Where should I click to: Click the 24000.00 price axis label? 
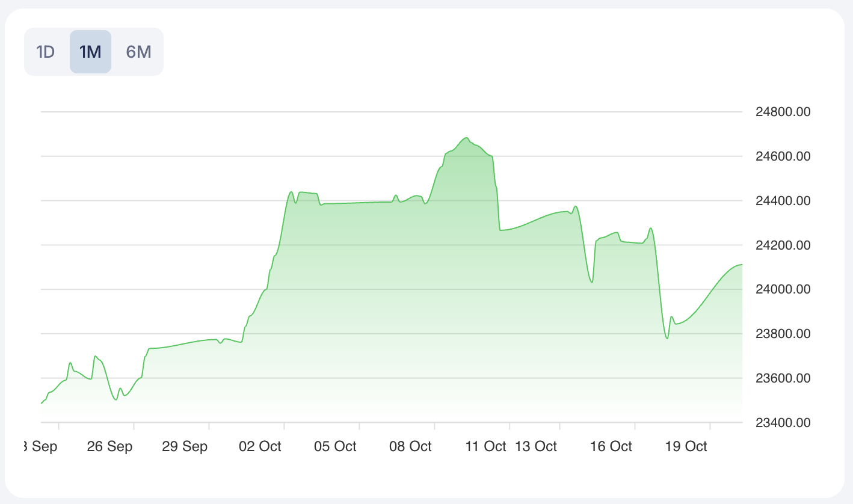[783, 289]
